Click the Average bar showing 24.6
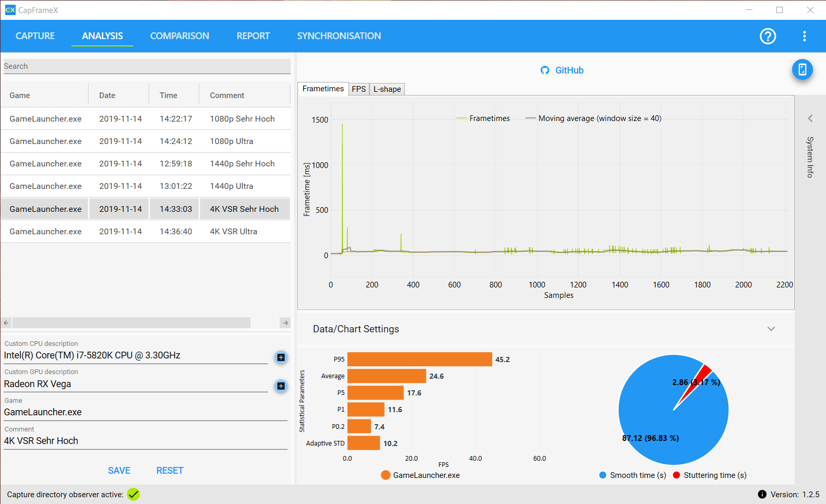 coord(387,376)
